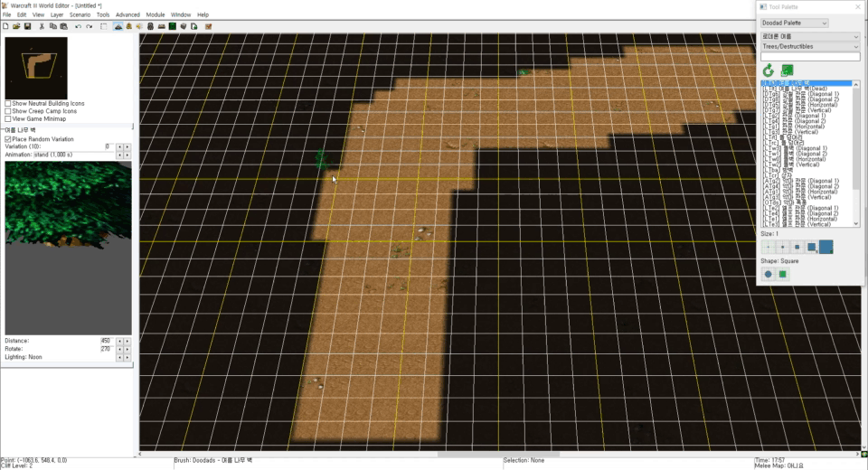Image resolution: width=868 pixels, height=470 pixels.
Task: Open the File menu
Action: point(6,15)
